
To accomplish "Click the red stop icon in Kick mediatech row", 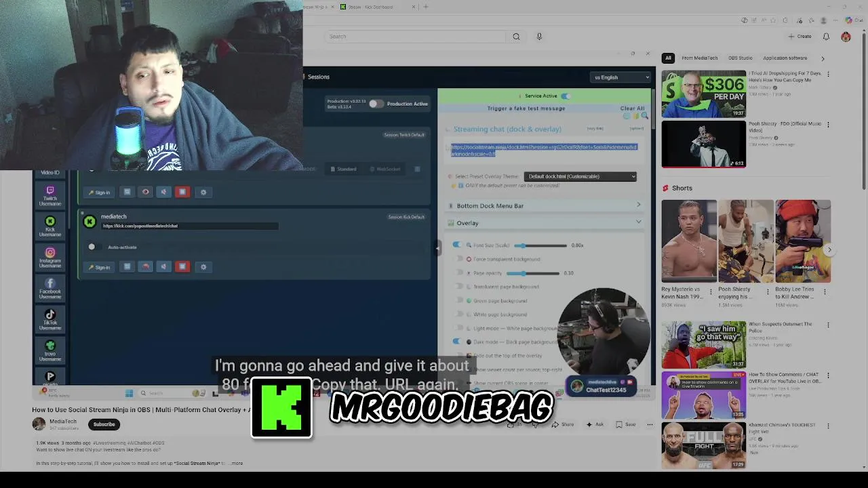I will click(x=182, y=267).
